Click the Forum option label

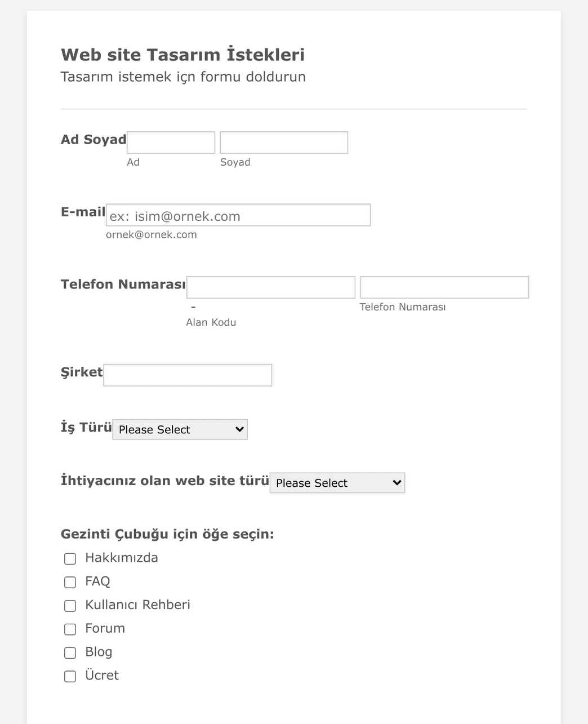pos(105,628)
